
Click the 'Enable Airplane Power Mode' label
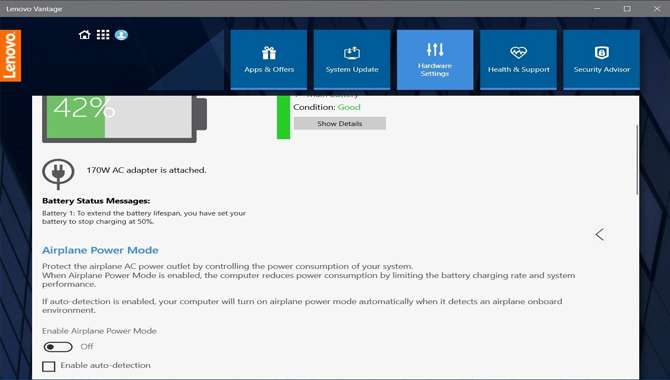coord(99,331)
